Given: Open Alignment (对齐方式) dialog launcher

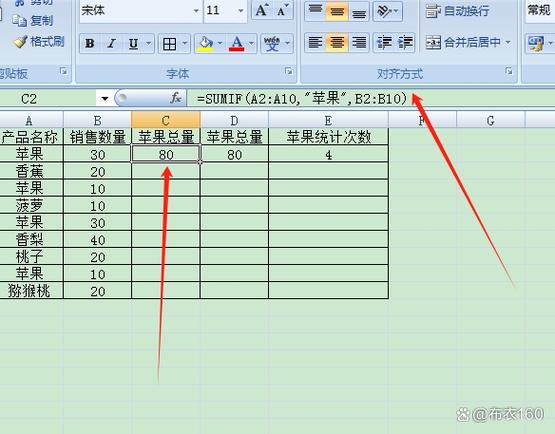Looking at the screenshot, I should pos(509,71).
